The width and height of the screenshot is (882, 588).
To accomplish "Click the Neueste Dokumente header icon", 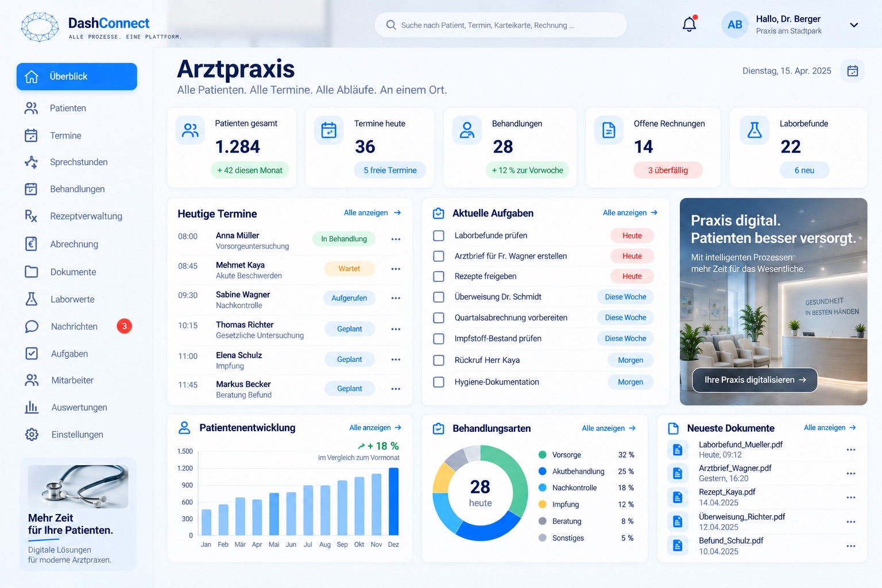I will point(674,428).
